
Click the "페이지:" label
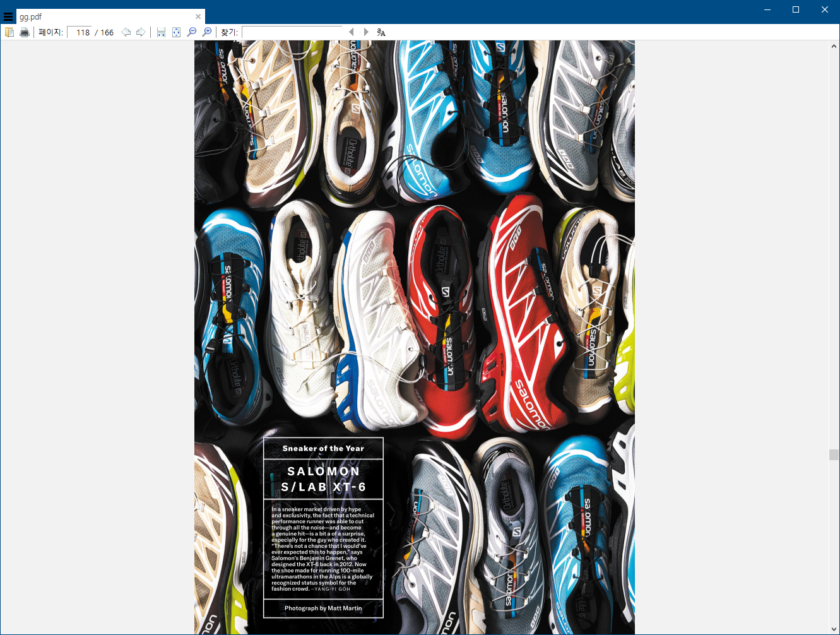coord(50,32)
